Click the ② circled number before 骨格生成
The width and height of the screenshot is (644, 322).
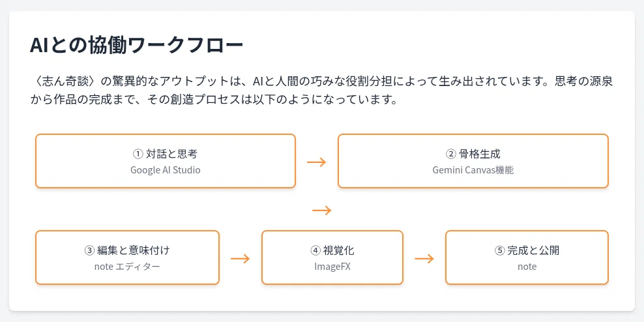point(451,154)
